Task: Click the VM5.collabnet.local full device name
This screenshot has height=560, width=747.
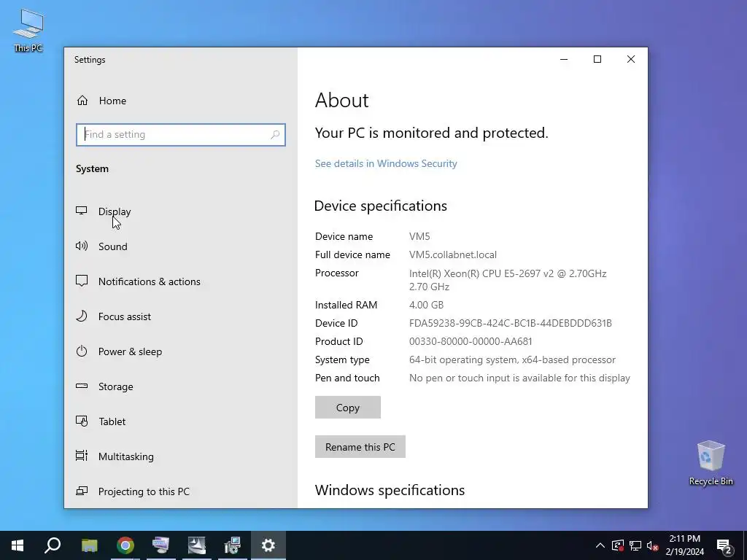Action: 452,254
